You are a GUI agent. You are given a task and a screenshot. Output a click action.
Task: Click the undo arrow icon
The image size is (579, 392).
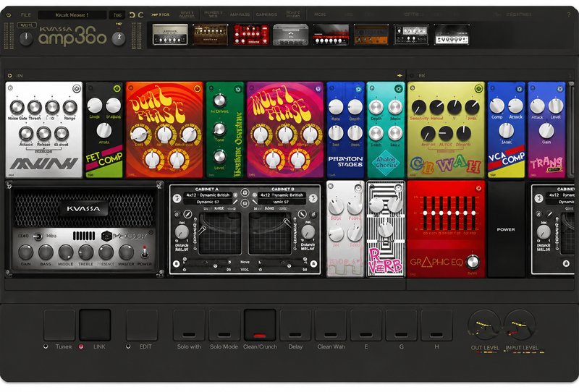coord(132,15)
